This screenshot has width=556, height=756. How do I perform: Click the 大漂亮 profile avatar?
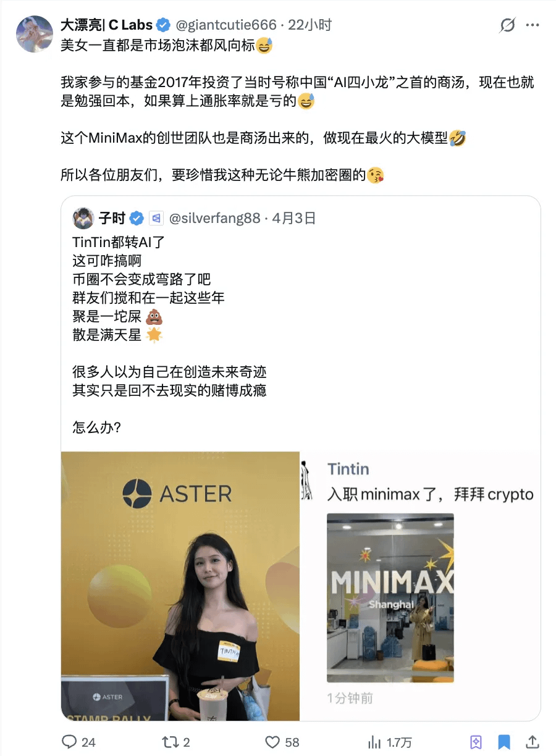click(x=33, y=34)
